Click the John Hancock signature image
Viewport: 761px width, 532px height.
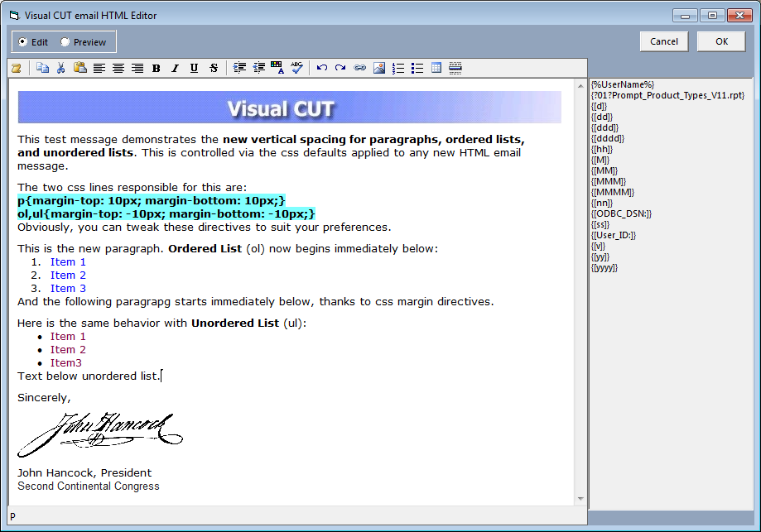point(100,434)
